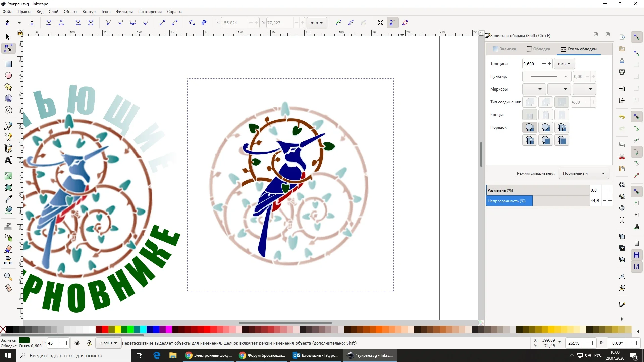644x362 pixels.
Task: Pick the Dropper color tool
Action: [8, 199]
